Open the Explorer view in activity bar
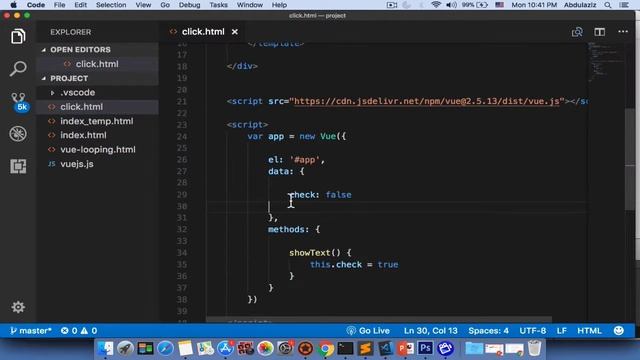The height and width of the screenshot is (360, 640). [18, 37]
